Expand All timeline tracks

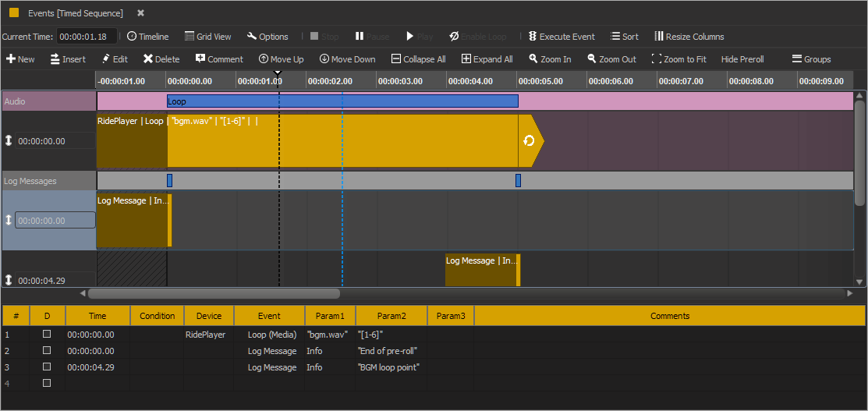(x=487, y=59)
